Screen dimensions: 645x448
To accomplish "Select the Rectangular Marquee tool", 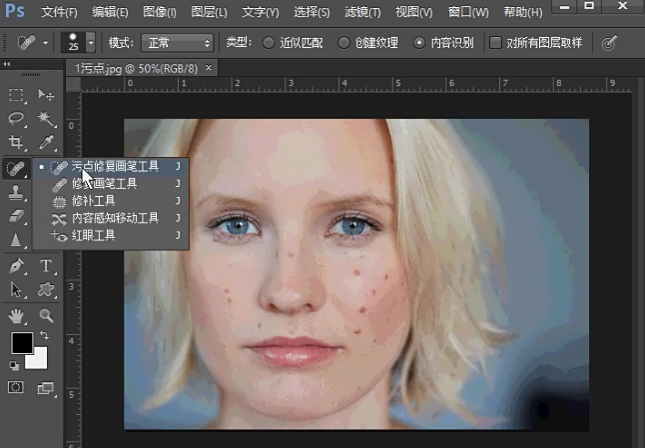I will tap(16, 95).
